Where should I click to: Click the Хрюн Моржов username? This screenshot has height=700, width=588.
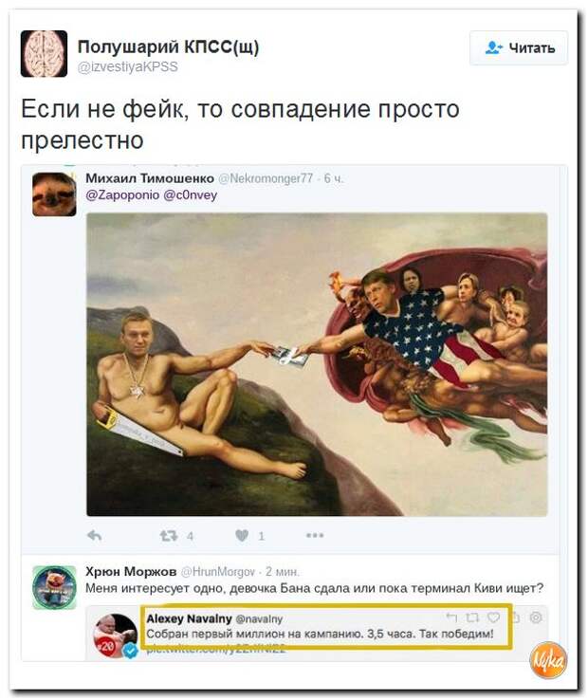coord(131,571)
